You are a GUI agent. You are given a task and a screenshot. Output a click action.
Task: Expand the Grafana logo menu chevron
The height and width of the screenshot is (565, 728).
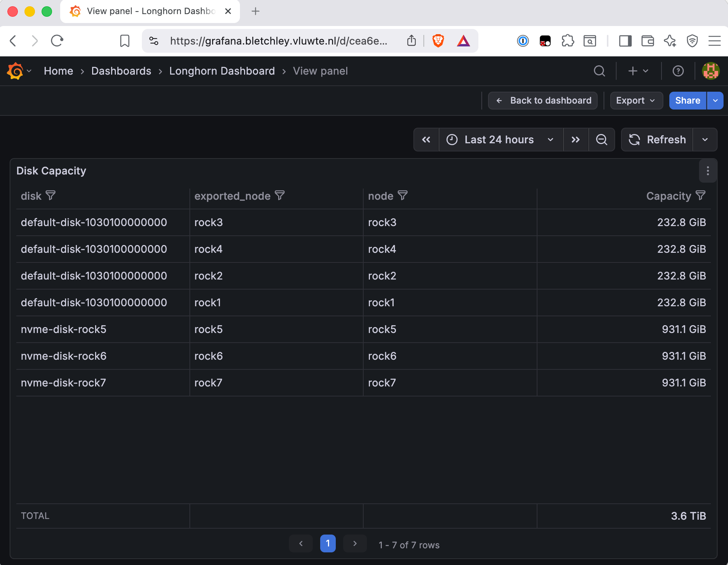pos(29,71)
